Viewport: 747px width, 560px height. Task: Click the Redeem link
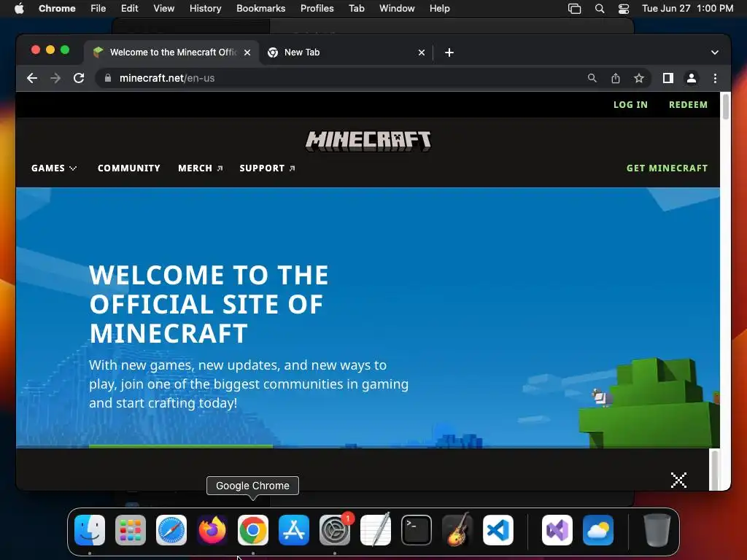pos(688,105)
